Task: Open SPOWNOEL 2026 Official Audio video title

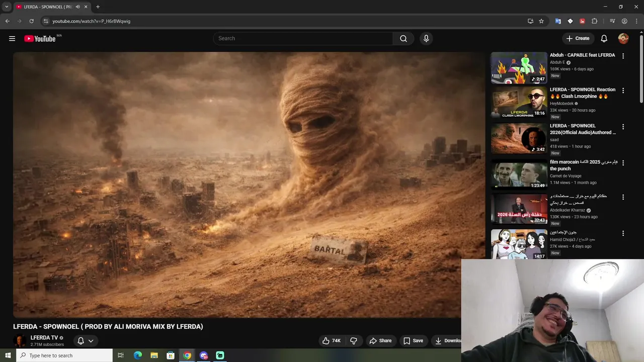Action: pyautogui.click(x=583, y=129)
